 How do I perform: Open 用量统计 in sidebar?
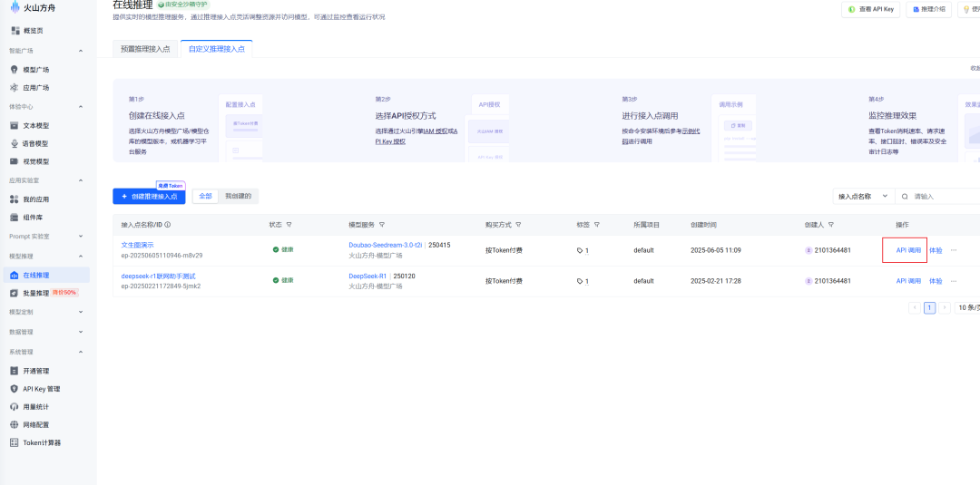(x=35, y=407)
